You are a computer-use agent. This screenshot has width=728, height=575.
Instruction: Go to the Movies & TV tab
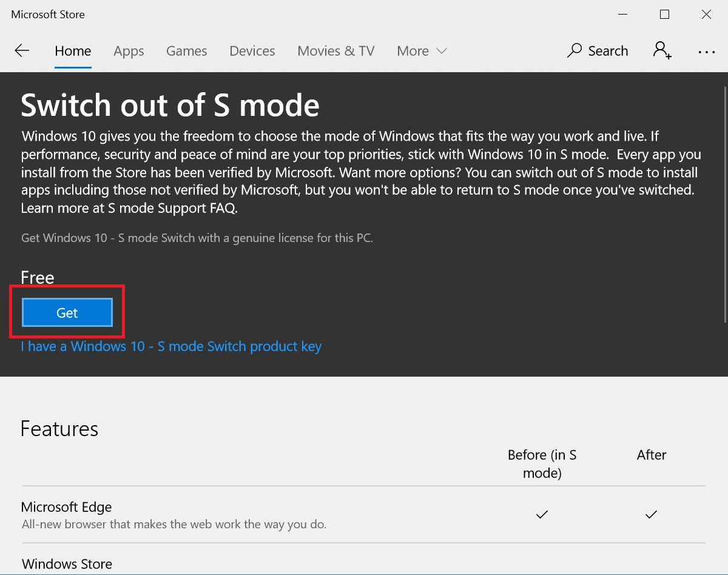click(336, 51)
